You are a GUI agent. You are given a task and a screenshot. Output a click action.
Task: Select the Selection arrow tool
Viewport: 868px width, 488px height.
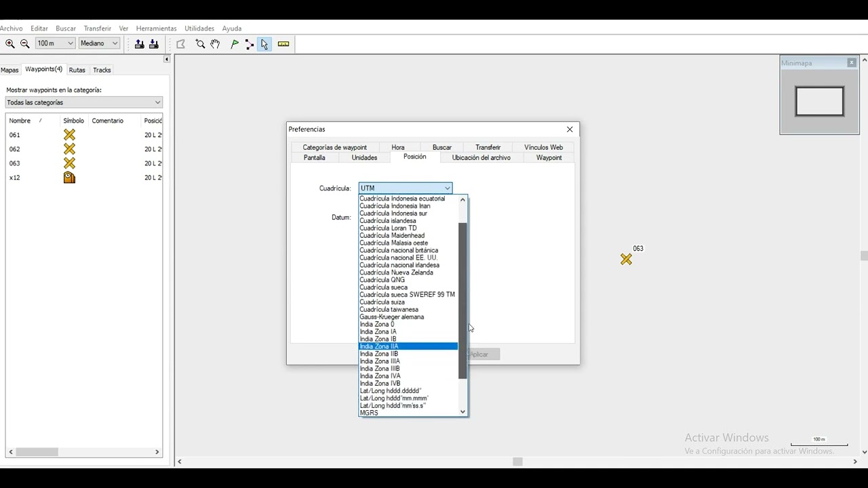coord(264,44)
